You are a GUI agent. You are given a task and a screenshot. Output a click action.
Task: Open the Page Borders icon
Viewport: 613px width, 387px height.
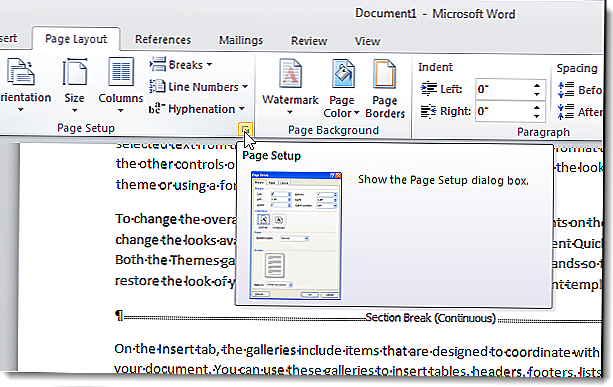coord(384,74)
